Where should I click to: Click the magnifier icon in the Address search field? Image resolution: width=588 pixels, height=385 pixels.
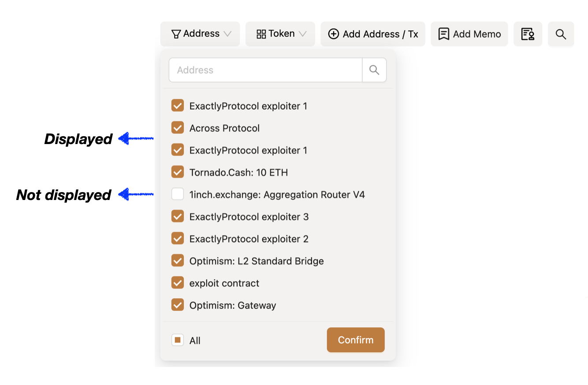(x=374, y=70)
